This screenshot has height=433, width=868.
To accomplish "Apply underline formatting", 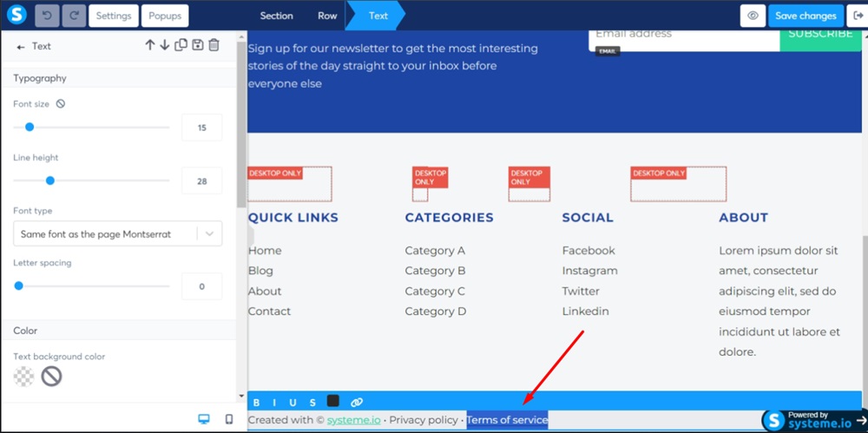I will pos(293,403).
